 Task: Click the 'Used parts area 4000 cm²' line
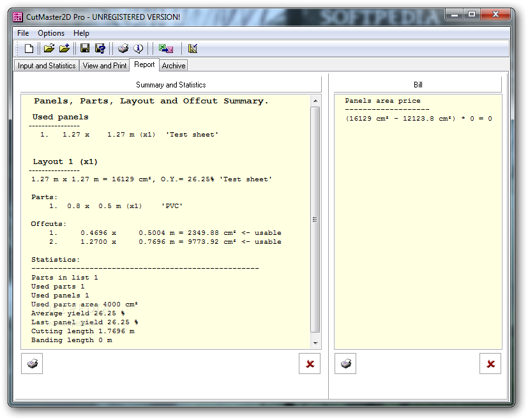(84, 304)
